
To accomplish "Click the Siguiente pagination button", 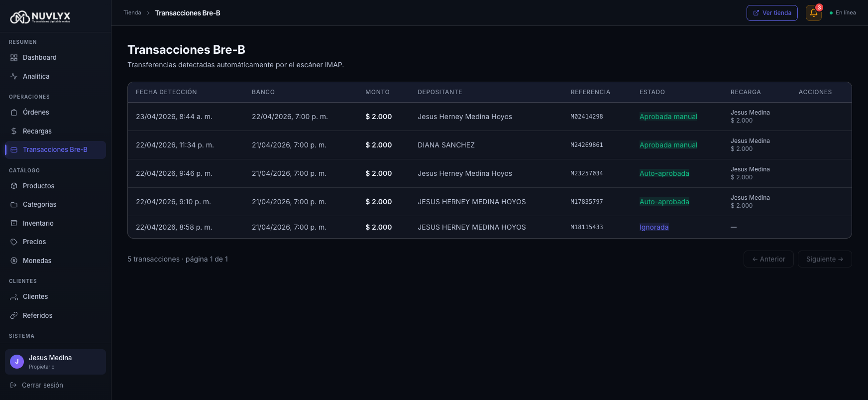I will tap(824, 259).
